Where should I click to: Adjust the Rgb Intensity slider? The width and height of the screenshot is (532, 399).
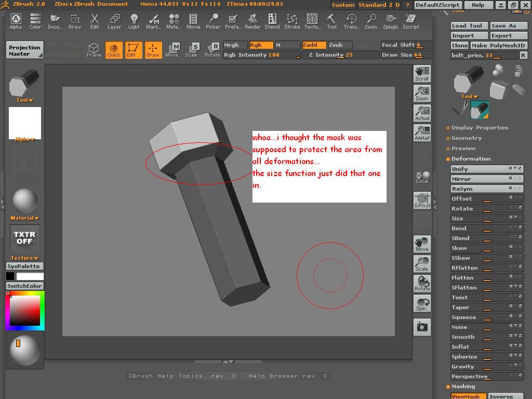(x=262, y=55)
